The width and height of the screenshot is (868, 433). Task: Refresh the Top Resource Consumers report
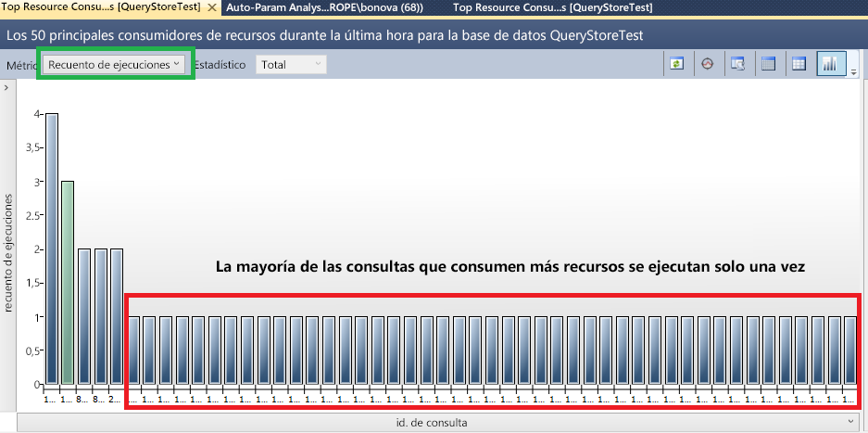tap(676, 64)
